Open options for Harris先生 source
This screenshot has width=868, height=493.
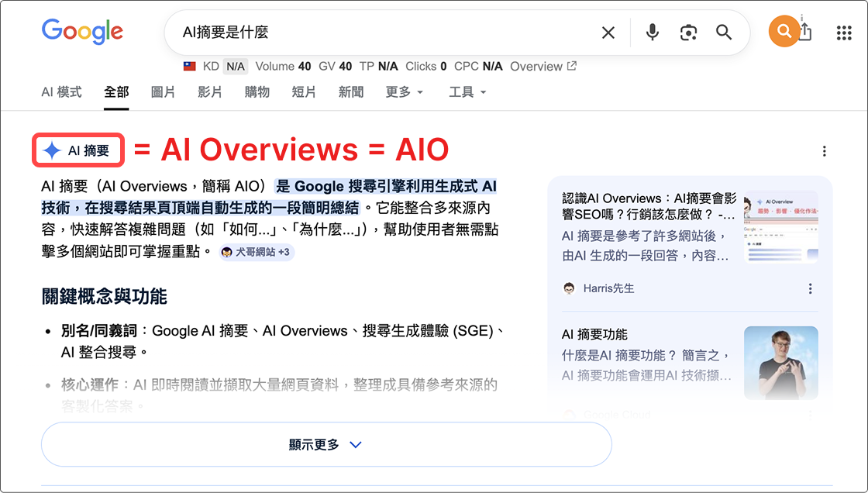[x=810, y=288]
